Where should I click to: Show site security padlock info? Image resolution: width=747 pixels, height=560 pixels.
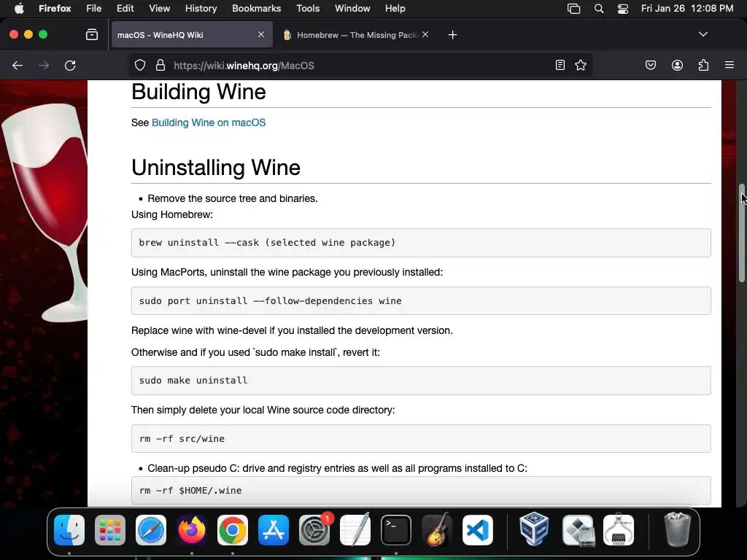click(160, 65)
